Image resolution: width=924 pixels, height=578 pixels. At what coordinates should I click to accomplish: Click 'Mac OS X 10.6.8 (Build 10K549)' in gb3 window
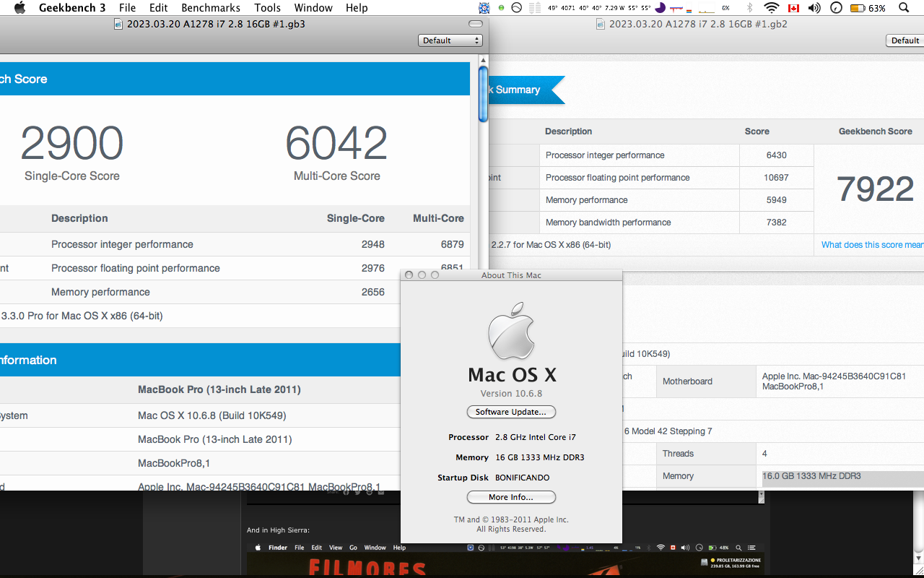click(x=212, y=415)
